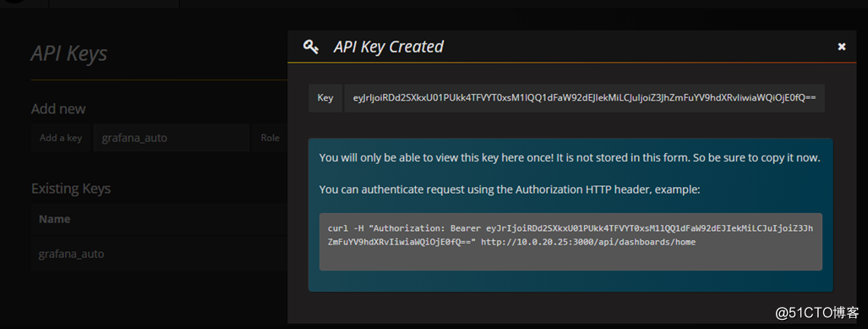Click the 'API Key Created' dialog title
The image size is (868, 329).
click(389, 47)
